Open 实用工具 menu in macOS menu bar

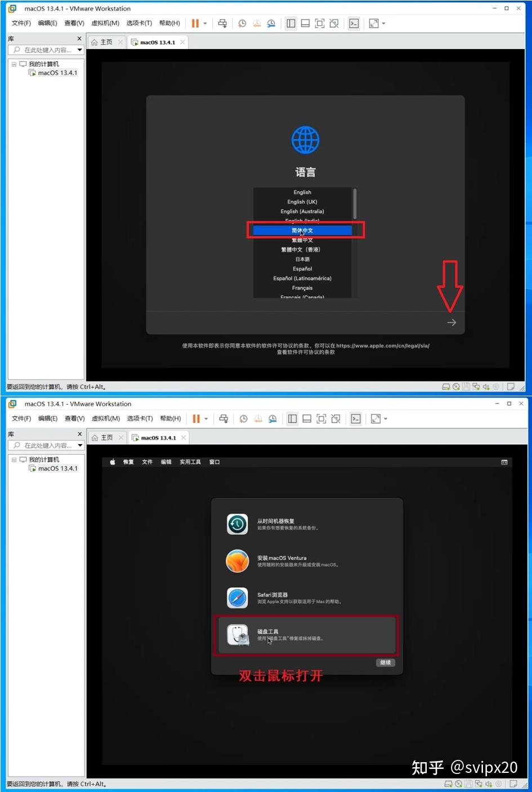[190, 462]
